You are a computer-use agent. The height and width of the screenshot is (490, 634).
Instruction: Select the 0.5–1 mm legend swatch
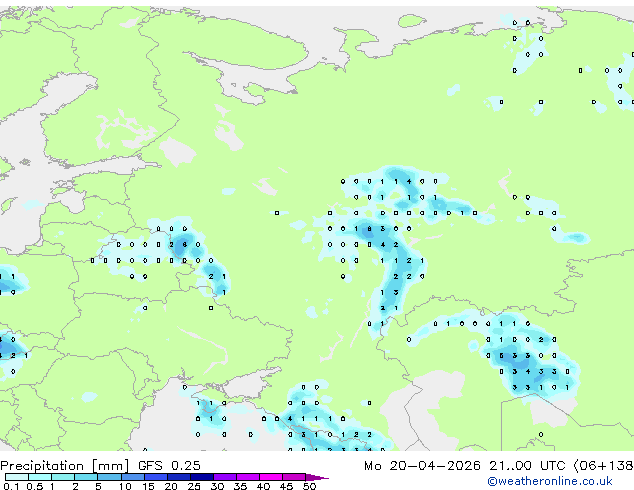click(x=40, y=477)
